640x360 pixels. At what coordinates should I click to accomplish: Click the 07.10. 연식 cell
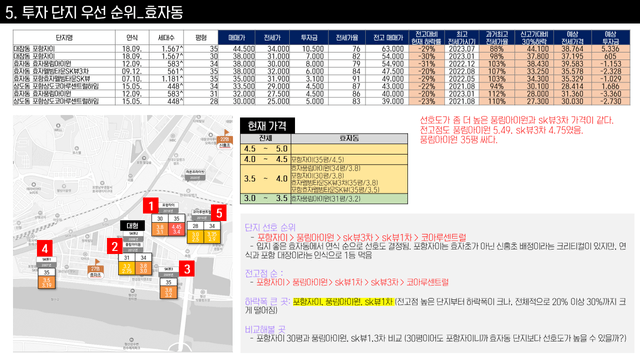(x=132, y=78)
